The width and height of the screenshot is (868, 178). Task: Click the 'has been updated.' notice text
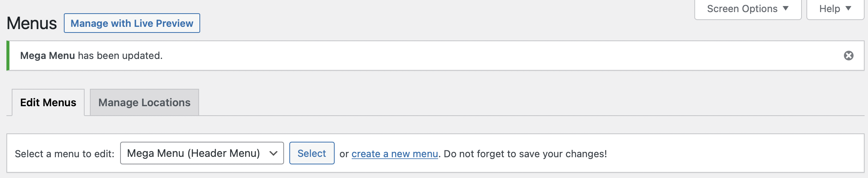pos(120,56)
